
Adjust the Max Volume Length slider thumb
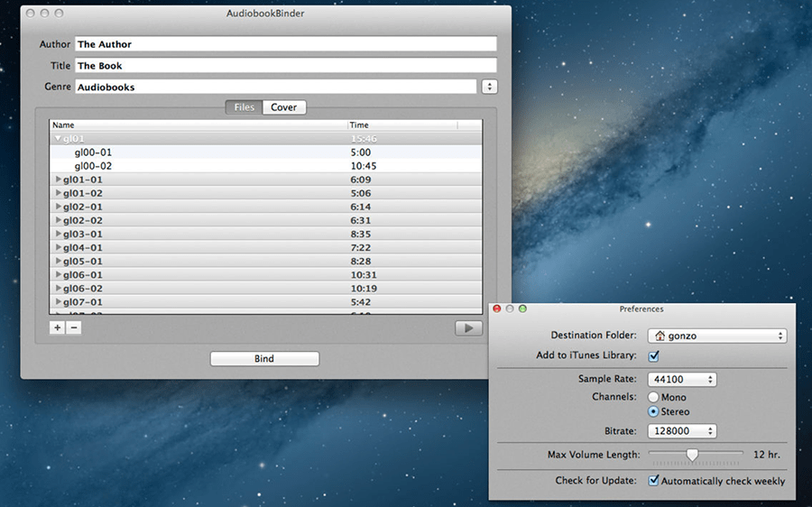692,455
